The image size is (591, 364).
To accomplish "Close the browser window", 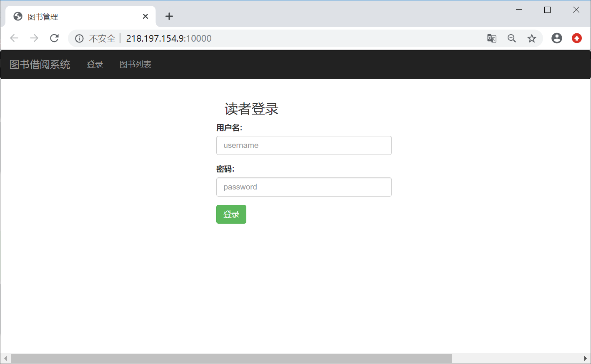I will point(576,10).
